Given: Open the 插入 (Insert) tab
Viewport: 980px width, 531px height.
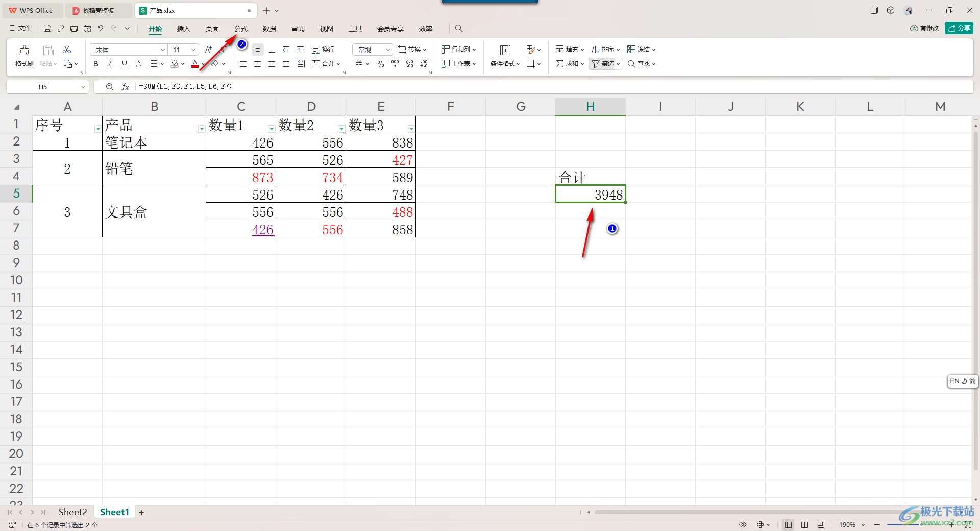Looking at the screenshot, I should [183, 29].
